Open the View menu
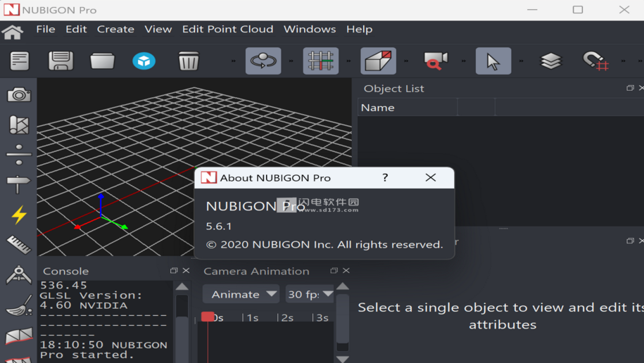Viewport: 644px width, 363px height. pos(158,29)
